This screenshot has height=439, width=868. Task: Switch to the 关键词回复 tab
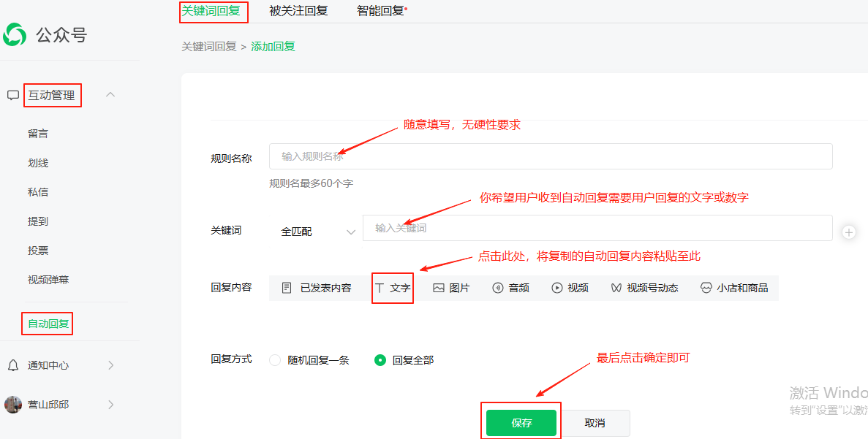[211, 10]
